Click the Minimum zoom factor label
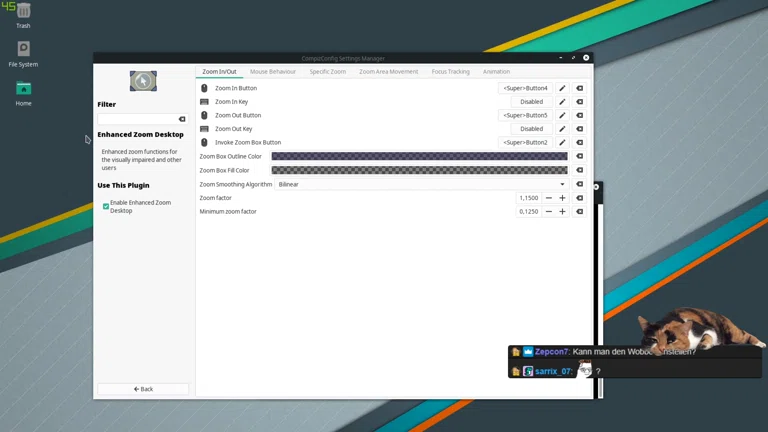 click(228, 212)
